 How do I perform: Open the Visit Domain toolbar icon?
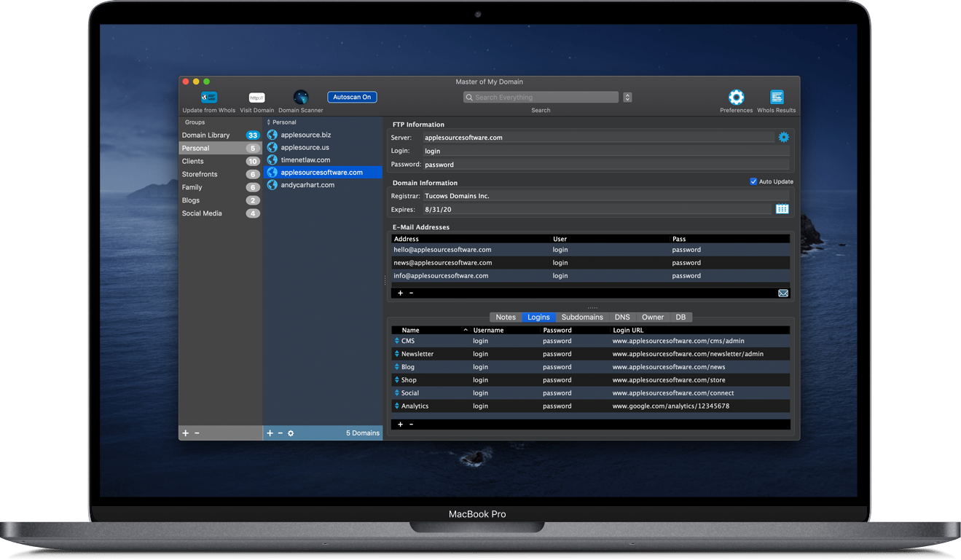[256, 98]
